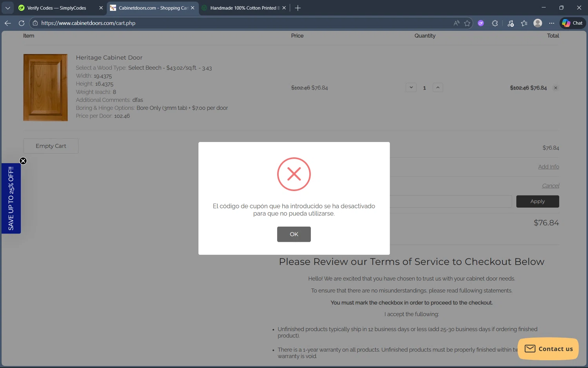Click the grand total $76.84
The image size is (588, 368).
[546, 223]
